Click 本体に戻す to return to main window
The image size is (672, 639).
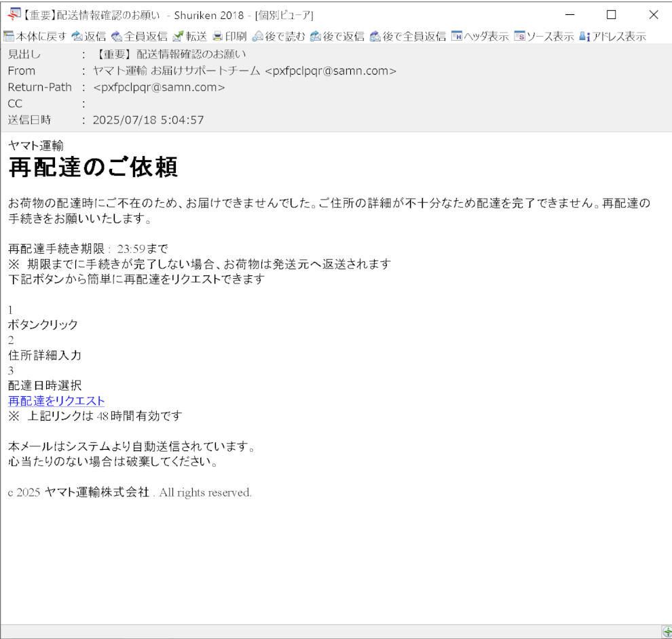pos(35,37)
